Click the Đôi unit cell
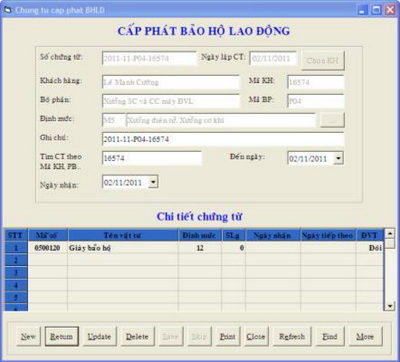Viewport: 400px width, 362px height. click(x=370, y=248)
